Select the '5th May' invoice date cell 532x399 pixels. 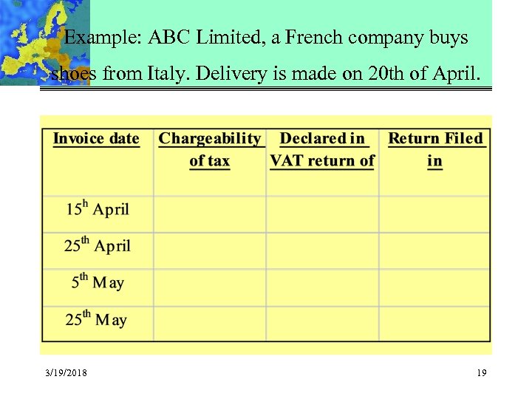(x=97, y=282)
